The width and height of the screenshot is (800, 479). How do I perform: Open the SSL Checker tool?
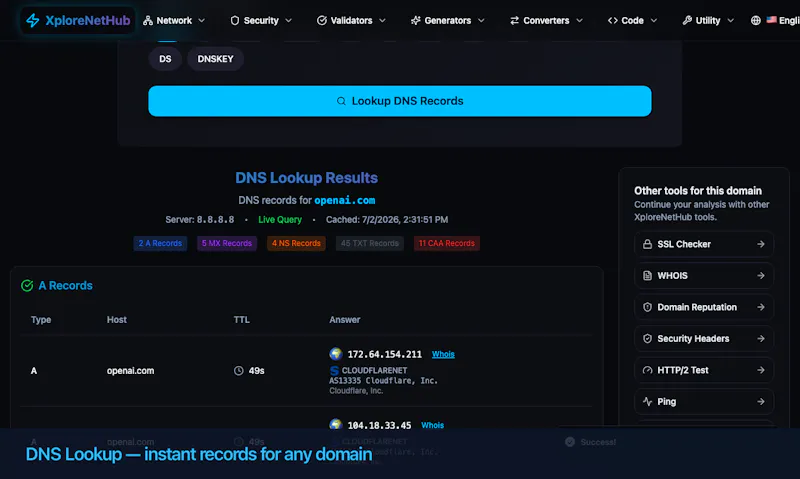pos(704,244)
